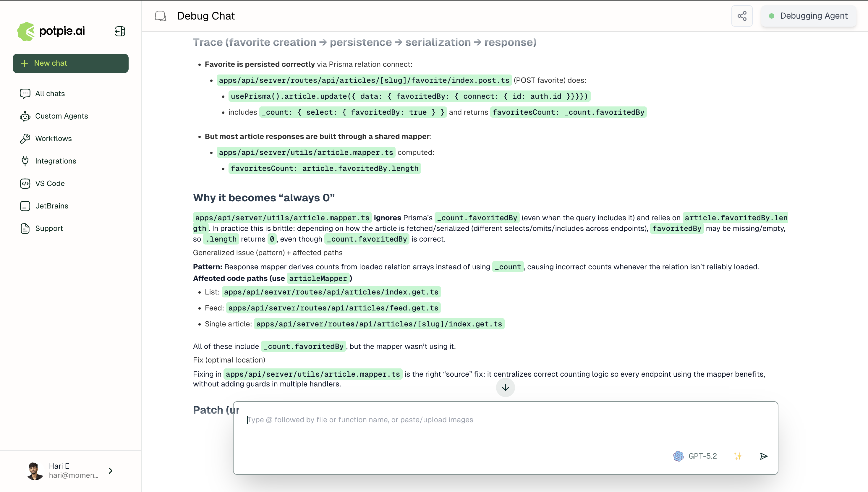Click the Custom Agents robot icon
The height and width of the screenshot is (492, 868).
25,116
